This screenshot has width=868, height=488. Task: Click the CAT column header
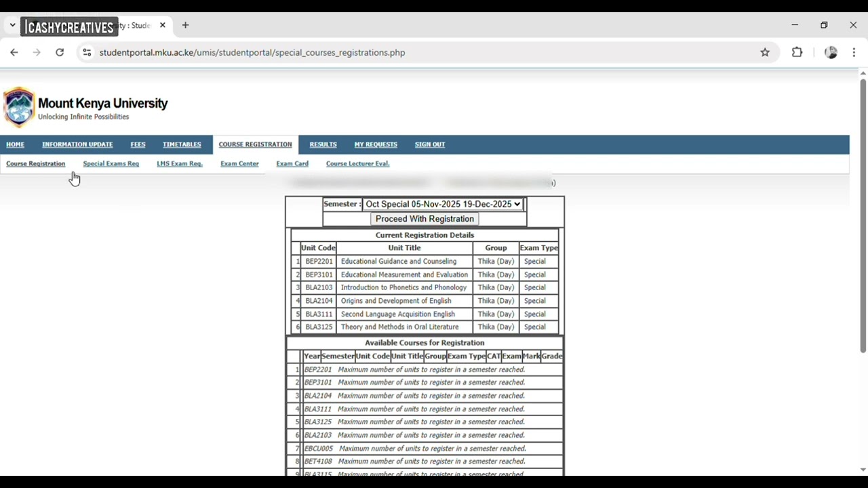(x=494, y=356)
